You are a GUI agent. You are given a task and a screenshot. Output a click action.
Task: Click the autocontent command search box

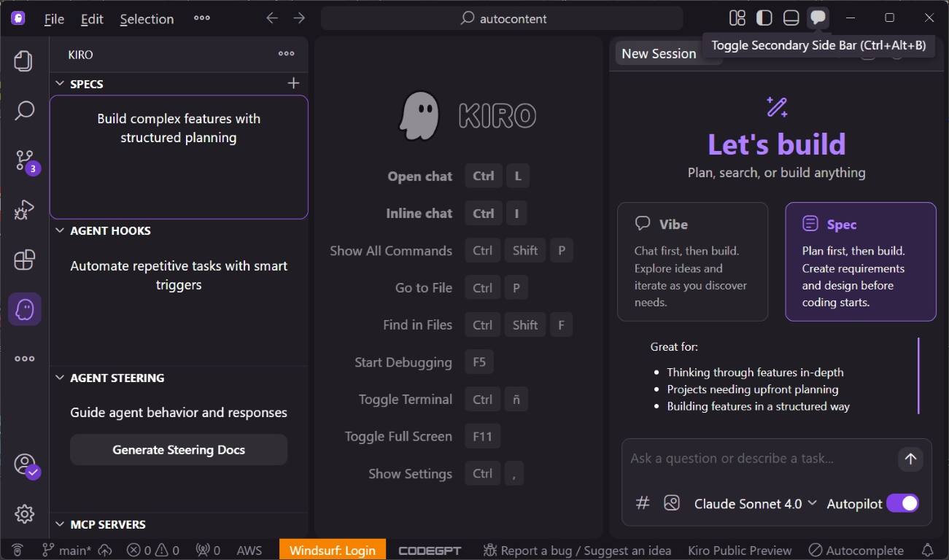point(502,18)
